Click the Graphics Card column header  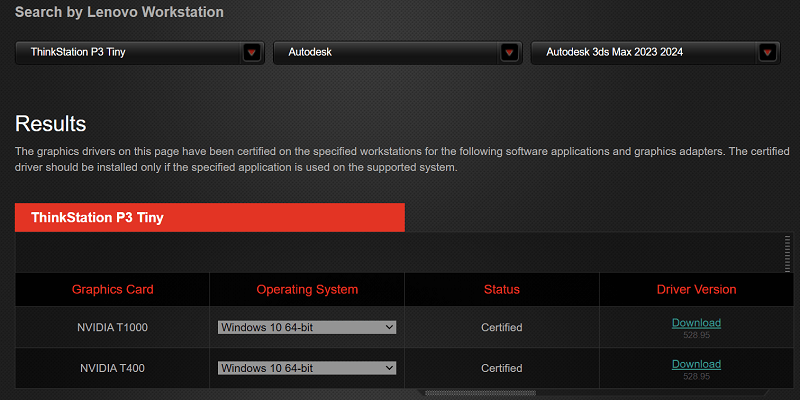(112, 290)
